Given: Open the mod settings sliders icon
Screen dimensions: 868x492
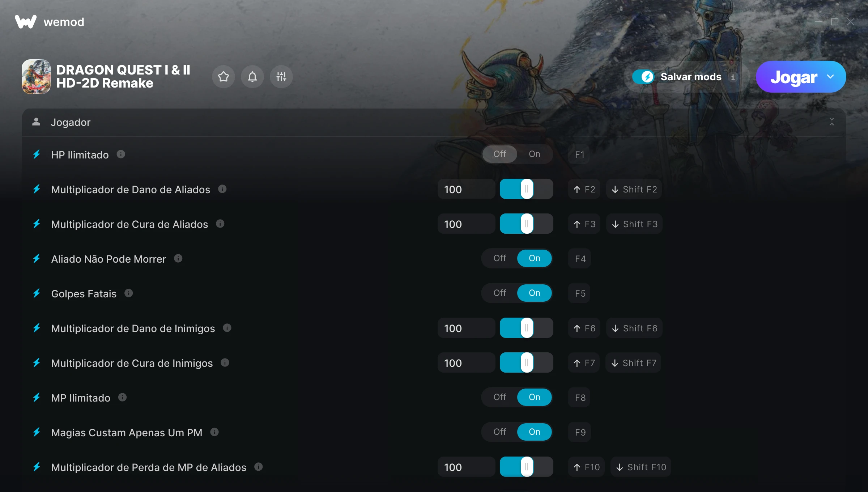Looking at the screenshot, I should (281, 77).
